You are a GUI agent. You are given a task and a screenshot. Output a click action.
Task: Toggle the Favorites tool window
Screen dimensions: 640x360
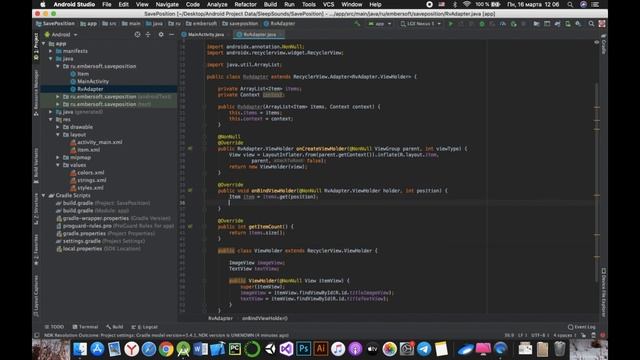pyautogui.click(x=36, y=249)
